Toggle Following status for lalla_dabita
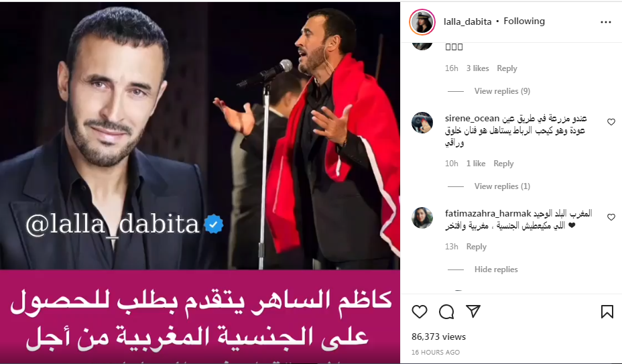This screenshot has width=622, height=364. click(x=524, y=21)
